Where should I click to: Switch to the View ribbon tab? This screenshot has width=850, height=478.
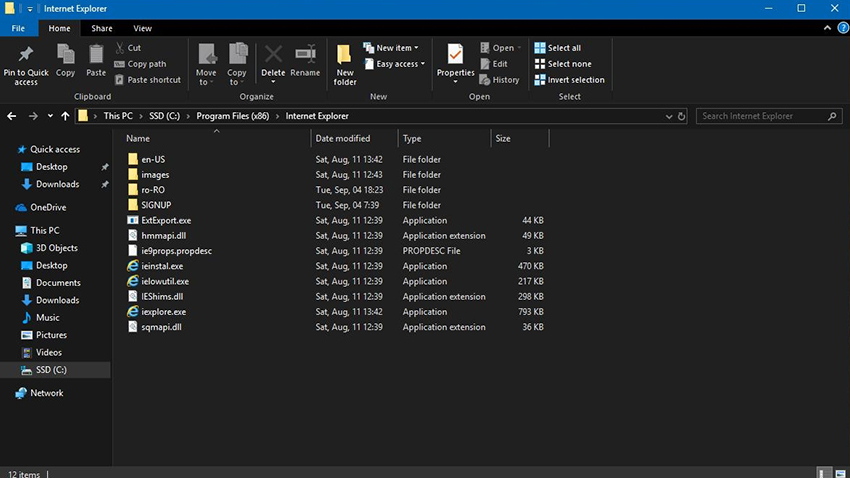point(142,29)
